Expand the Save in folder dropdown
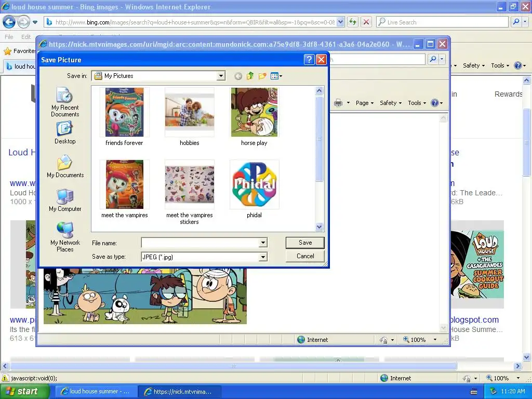The height and width of the screenshot is (399, 532). 221,76
